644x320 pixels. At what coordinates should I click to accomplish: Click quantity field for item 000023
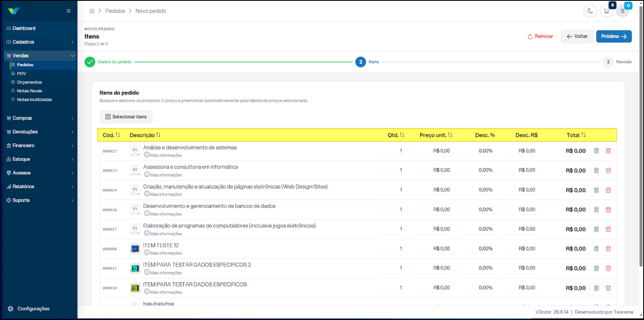pos(391,170)
